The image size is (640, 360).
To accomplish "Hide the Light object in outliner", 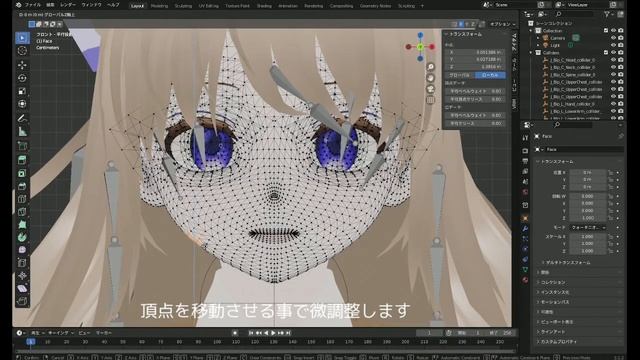I will click(613, 45).
